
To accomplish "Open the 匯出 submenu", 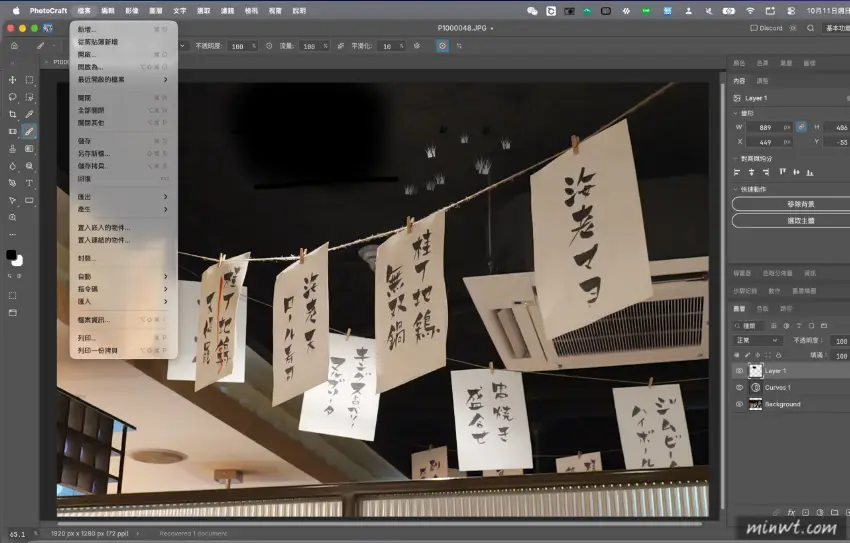I will point(123,197).
